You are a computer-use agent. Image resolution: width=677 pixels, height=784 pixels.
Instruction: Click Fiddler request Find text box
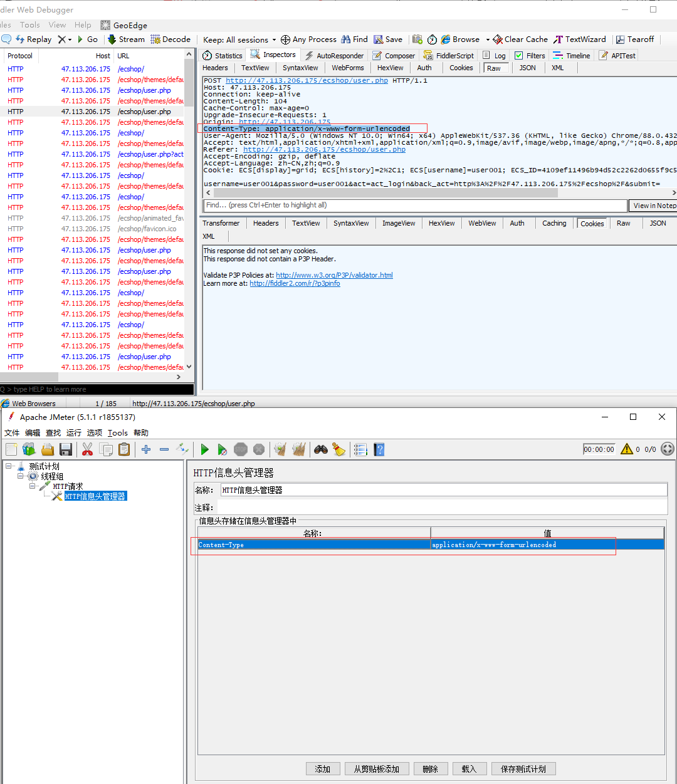416,206
